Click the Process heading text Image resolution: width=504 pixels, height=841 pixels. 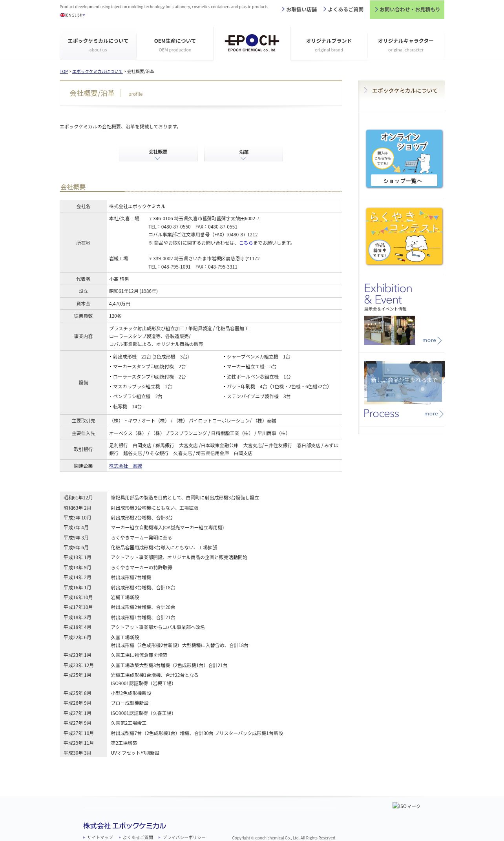pyautogui.click(x=381, y=413)
